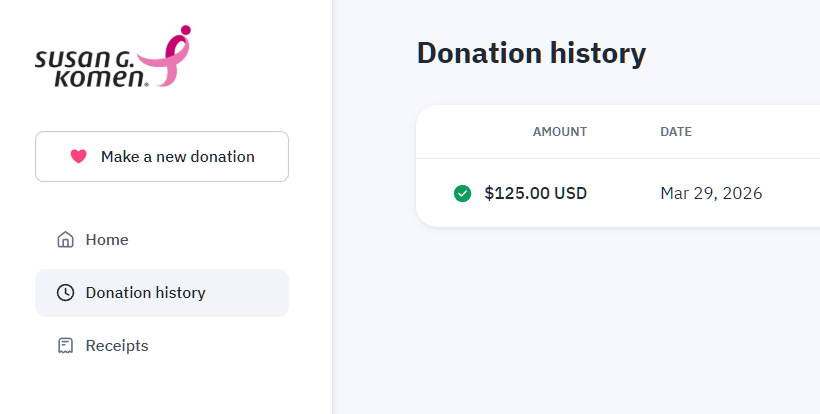
Task: Select Donation history in sidebar
Action: coord(145,293)
